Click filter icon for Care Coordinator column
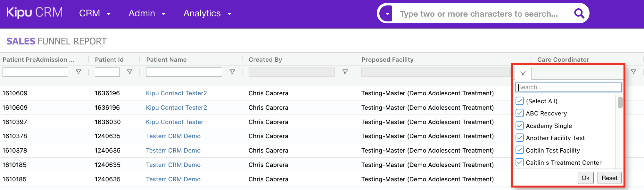The height and width of the screenshot is (190, 644). (x=633, y=72)
